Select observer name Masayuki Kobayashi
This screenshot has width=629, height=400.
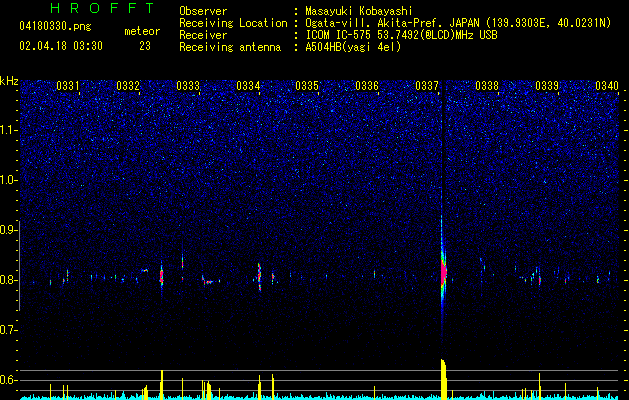(x=359, y=11)
